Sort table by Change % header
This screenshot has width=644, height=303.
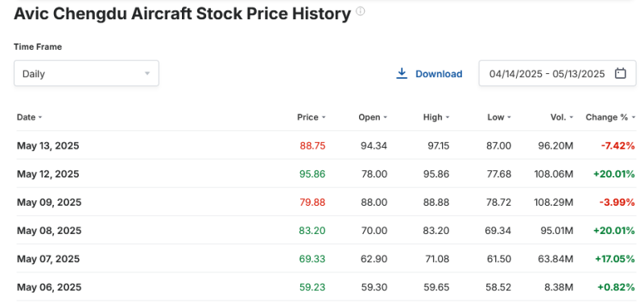point(607,117)
